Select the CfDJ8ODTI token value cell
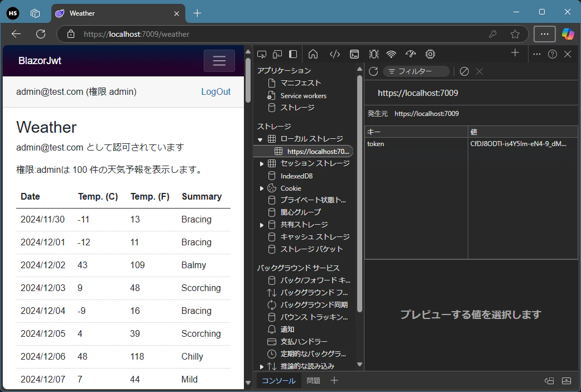The width and height of the screenshot is (581, 392). 522,144
